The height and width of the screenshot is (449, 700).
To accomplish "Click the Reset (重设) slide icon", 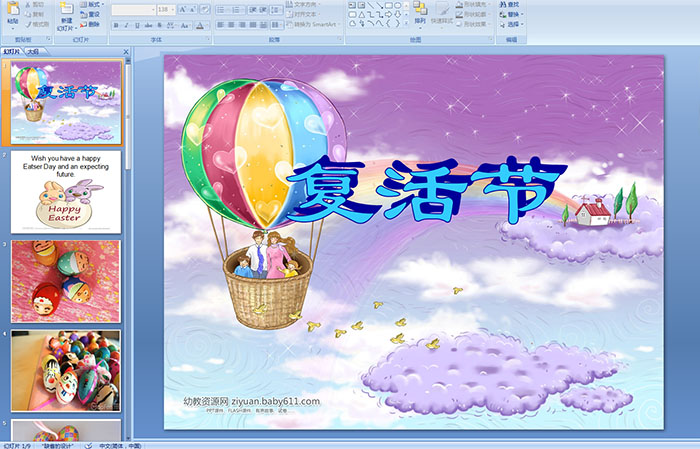I will coord(84,14).
